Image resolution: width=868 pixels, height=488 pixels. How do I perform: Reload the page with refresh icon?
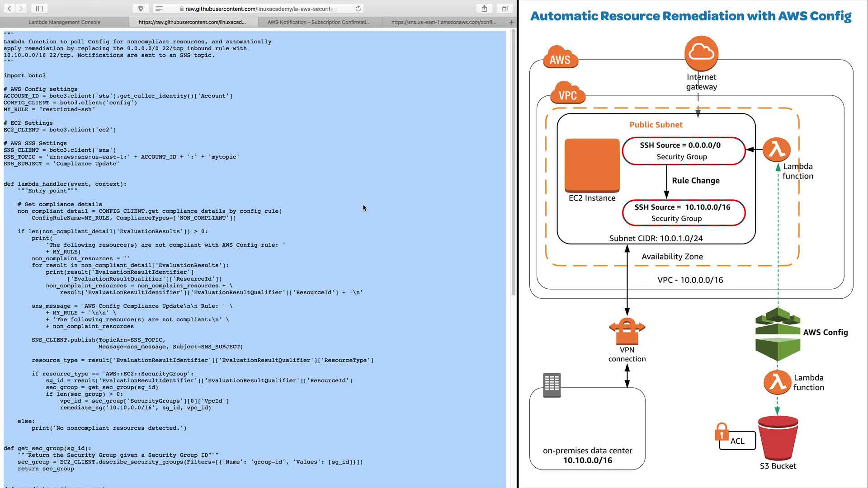358,9
